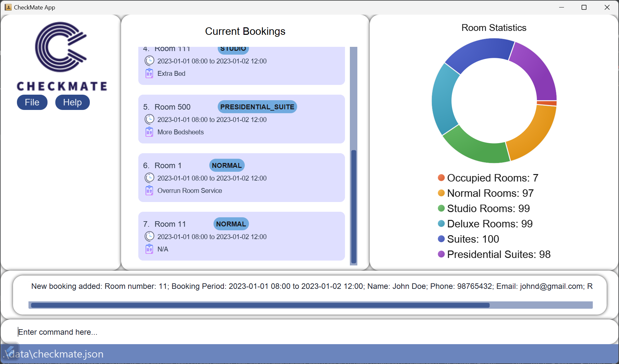The width and height of the screenshot is (619, 364).
Task: Click the Suites: 100 label
Action: (473, 239)
